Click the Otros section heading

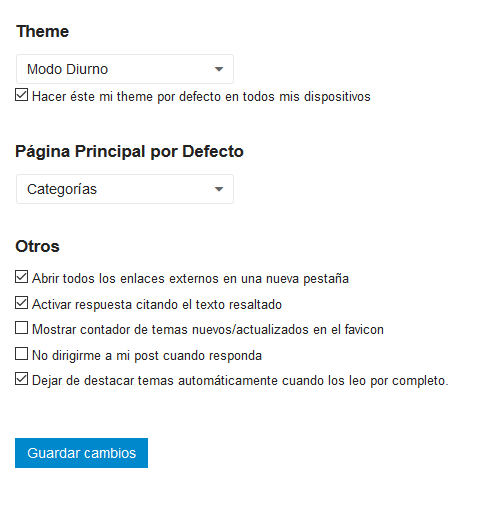pos(37,247)
